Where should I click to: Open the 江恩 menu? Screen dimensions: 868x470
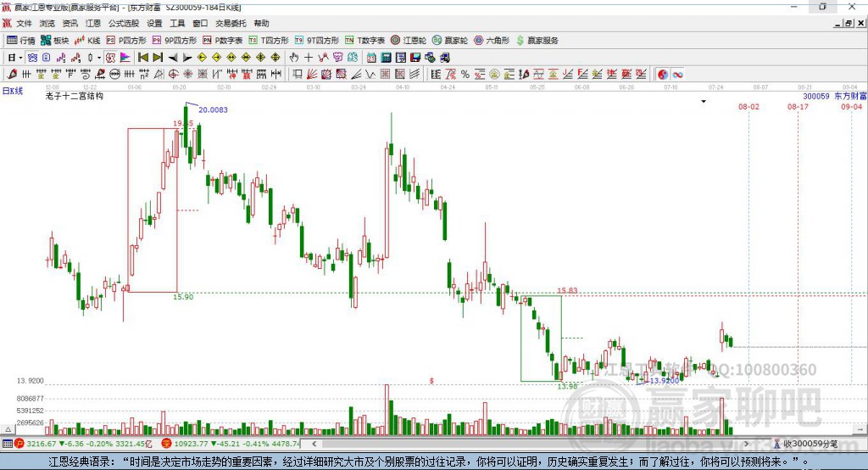[x=93, y=23]
